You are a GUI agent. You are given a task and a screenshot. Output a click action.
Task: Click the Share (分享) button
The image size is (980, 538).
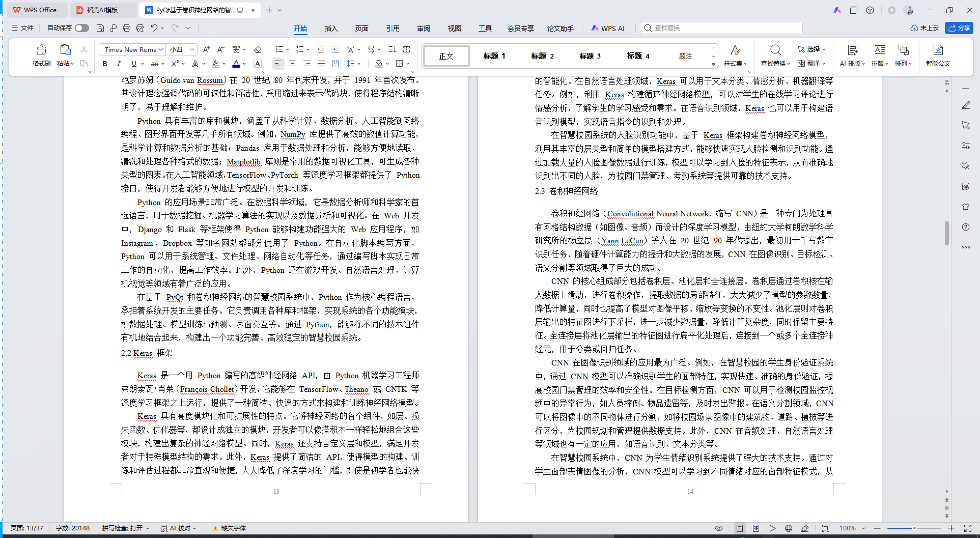click(959, 28)
